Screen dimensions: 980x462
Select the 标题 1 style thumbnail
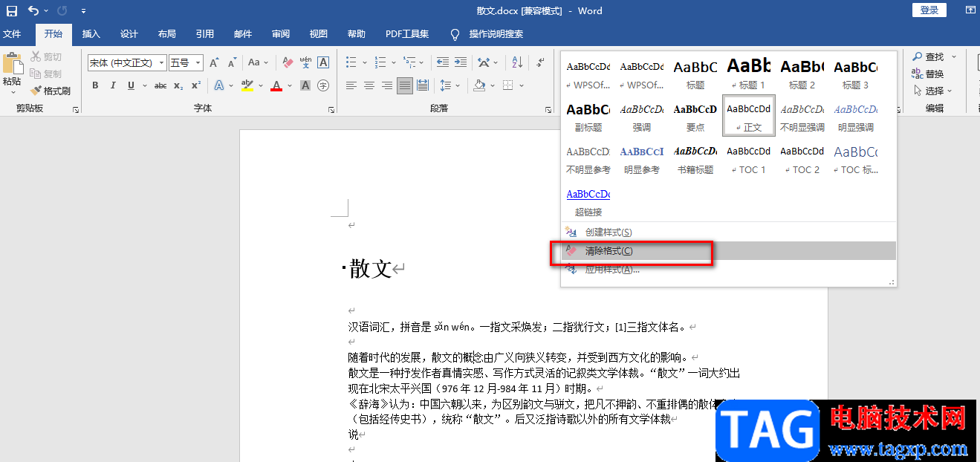tap(749, 74)
